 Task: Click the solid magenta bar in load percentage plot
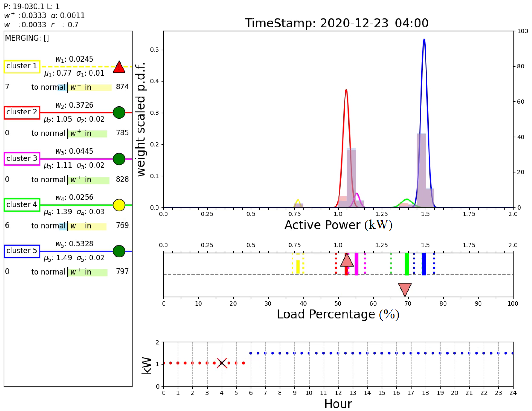click(356, 264)
